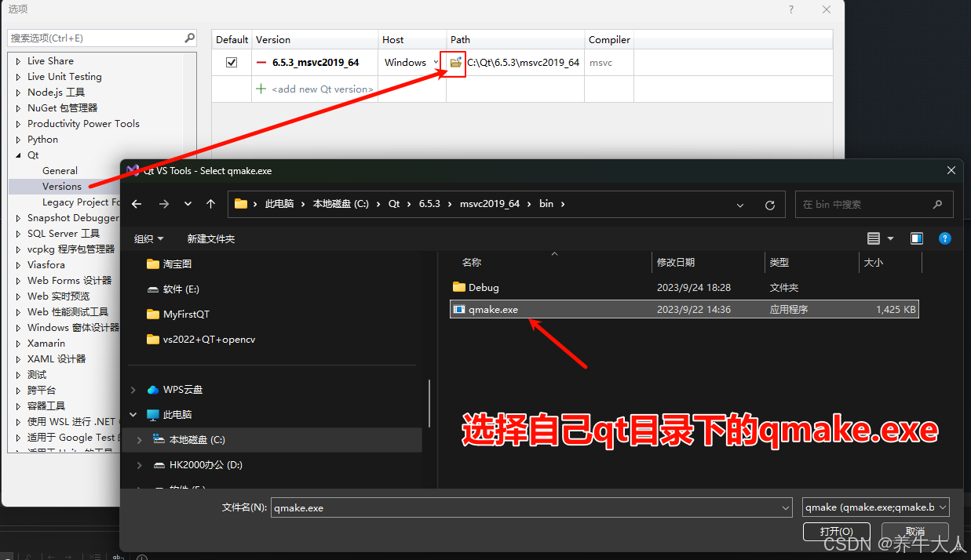
Task: Click the path C:\Qt\6.5.3\msvc2019_64 cell
Action: coord(524,63)
